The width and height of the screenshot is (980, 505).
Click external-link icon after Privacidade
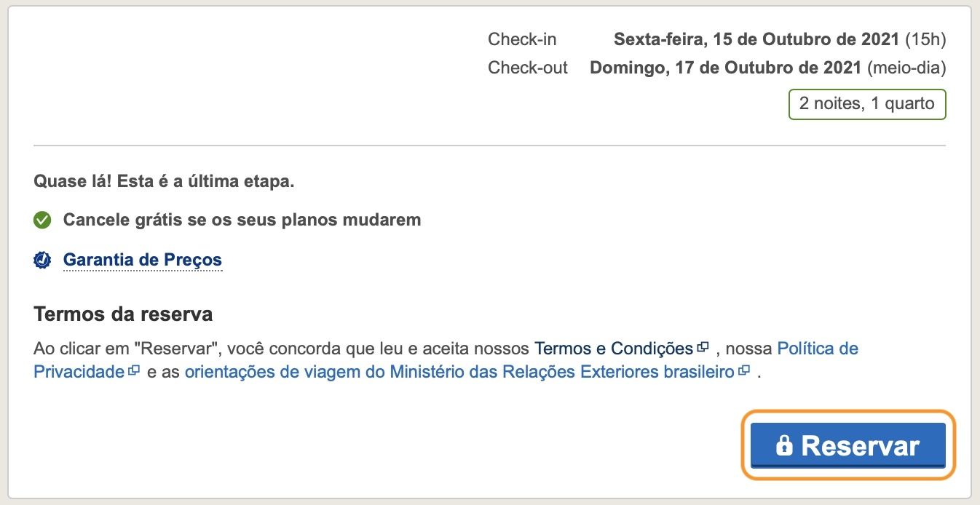tap(133, 370)
